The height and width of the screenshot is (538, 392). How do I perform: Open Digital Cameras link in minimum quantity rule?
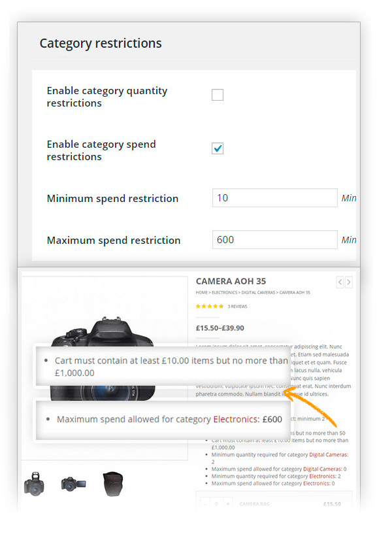tap(329, 454)
